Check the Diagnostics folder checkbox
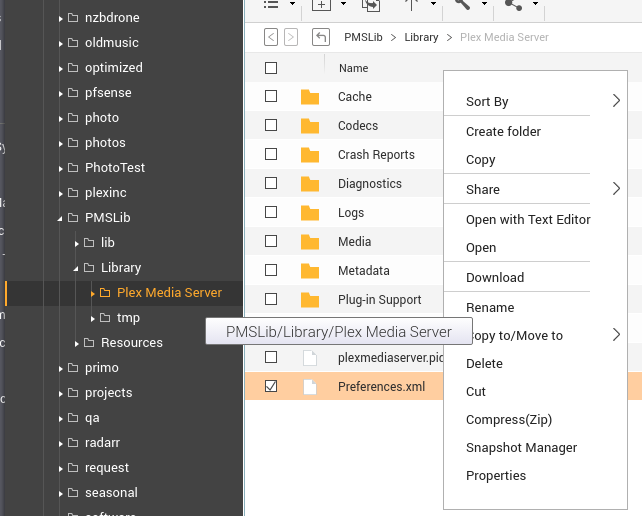Screen dimensions: 642x516 click(271, 183)
